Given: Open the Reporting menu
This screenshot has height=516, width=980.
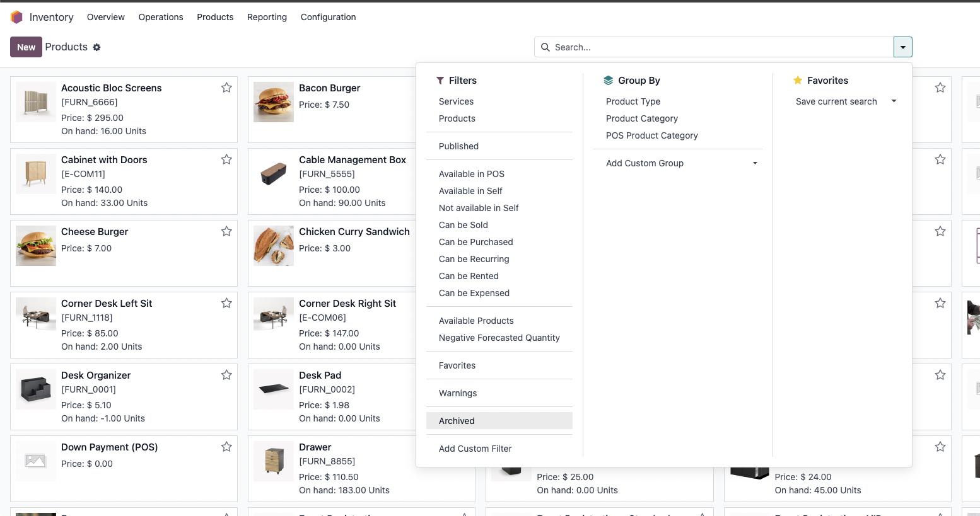Looking at the screenshot, I should pos(267,17).
